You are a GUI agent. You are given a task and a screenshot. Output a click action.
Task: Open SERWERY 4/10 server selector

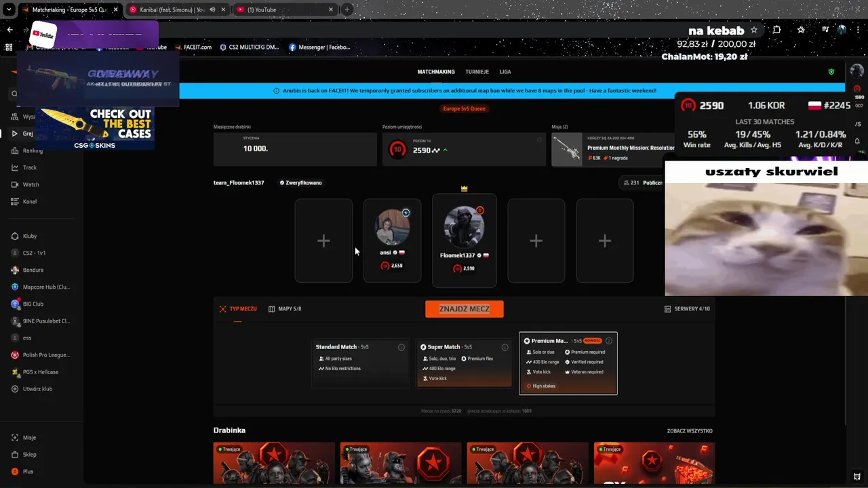(687, 309)
